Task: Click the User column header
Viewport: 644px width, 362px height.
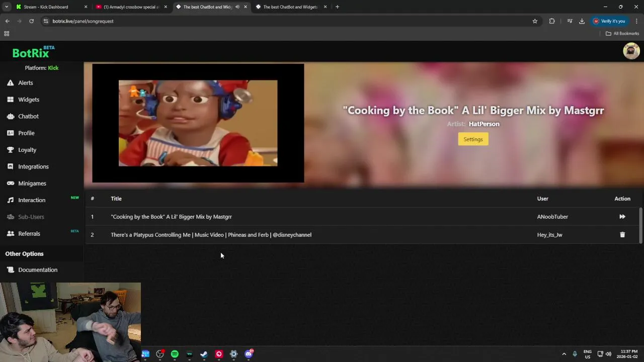Action: pos(542,199)
